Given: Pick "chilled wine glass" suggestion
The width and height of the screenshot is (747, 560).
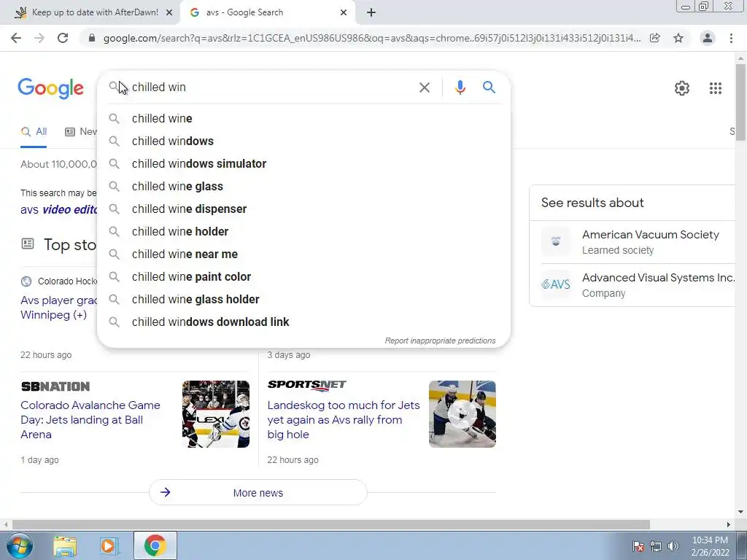Looking at the screenshot, I should (303, 186).
